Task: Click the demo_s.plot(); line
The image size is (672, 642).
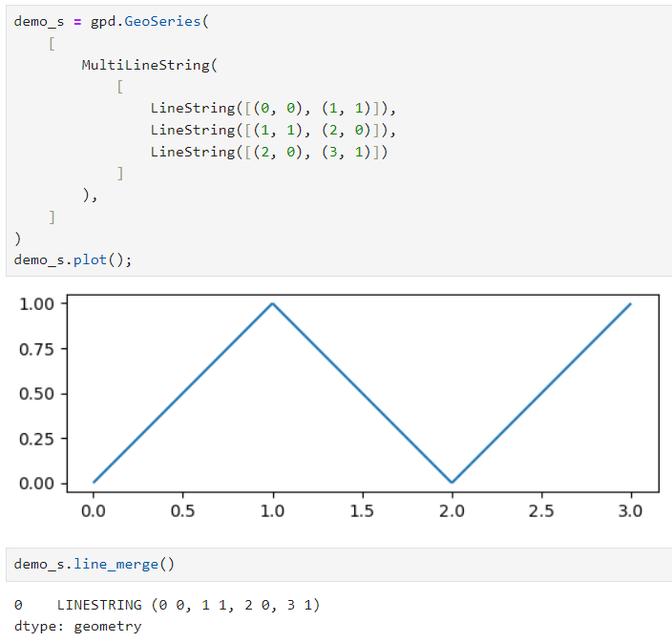Action: click(x=73, y=259)
